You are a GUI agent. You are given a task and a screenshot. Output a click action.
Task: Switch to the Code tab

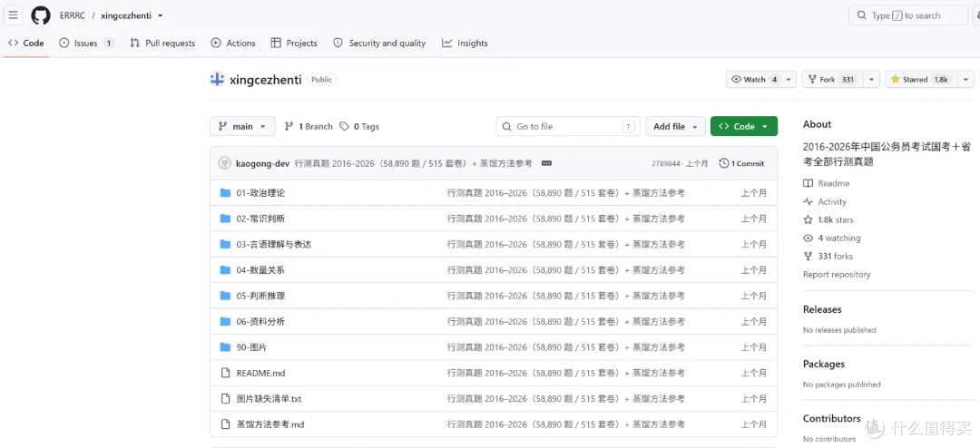pos(25,44)
